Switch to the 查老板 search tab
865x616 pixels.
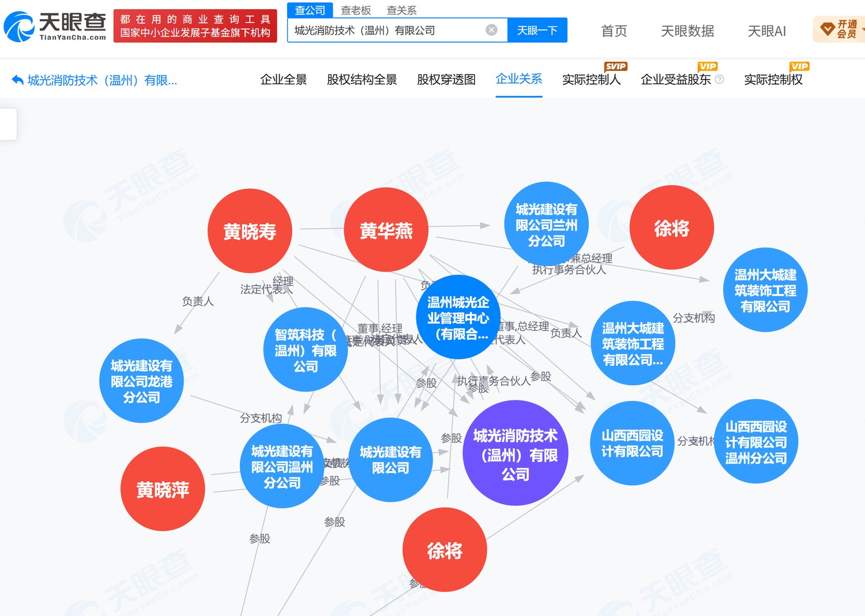coord(356,10)
